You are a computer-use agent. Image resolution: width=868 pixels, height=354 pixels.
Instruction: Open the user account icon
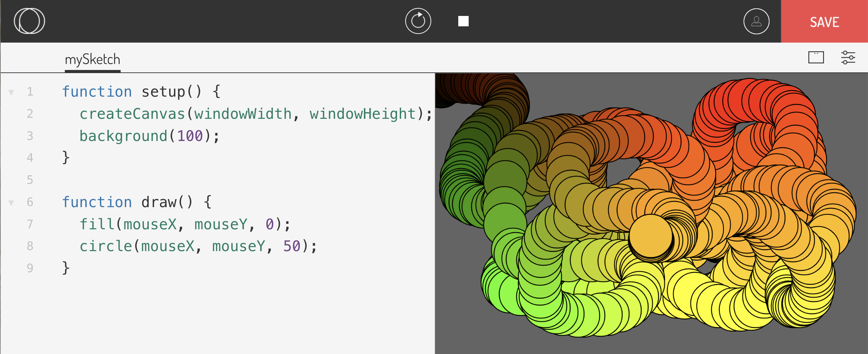coord(756,21)
